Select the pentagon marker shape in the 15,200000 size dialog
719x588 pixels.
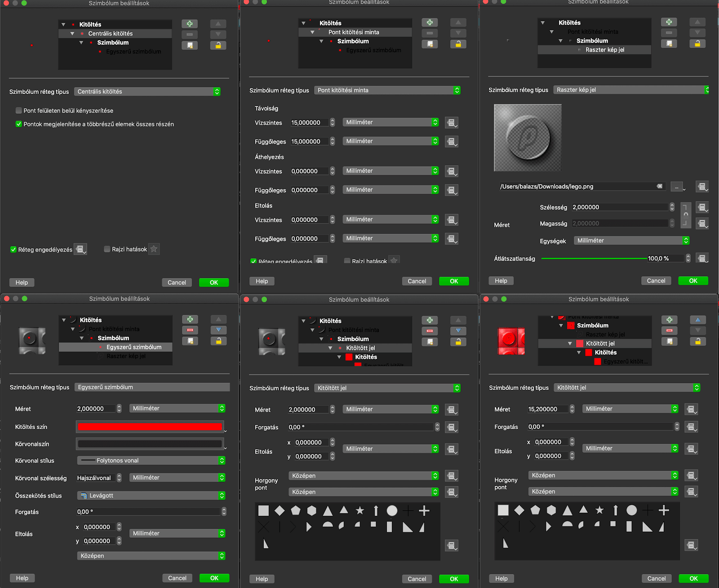click(535, 510)
